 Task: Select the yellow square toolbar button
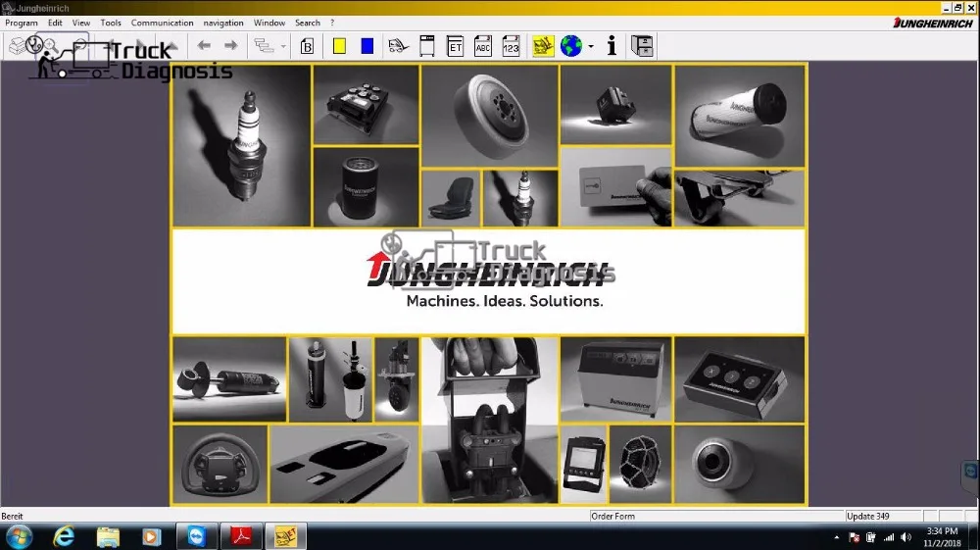click(339, 46)
